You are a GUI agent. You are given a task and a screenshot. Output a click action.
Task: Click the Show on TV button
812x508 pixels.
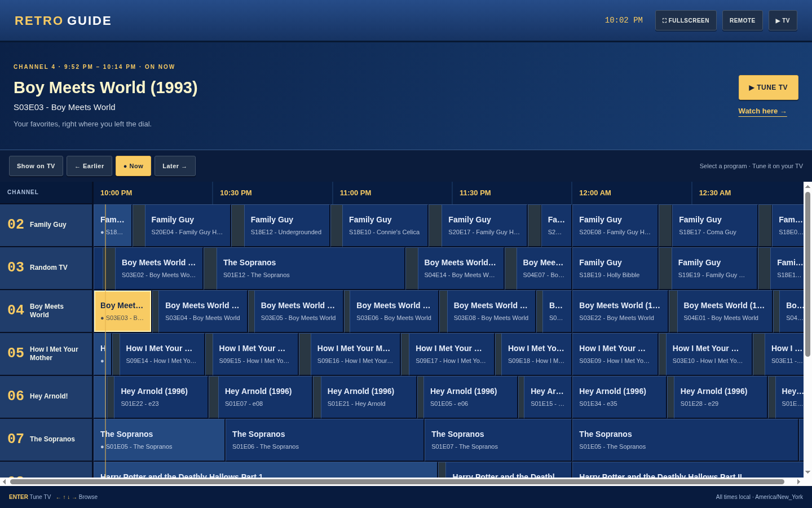[36, 166]
